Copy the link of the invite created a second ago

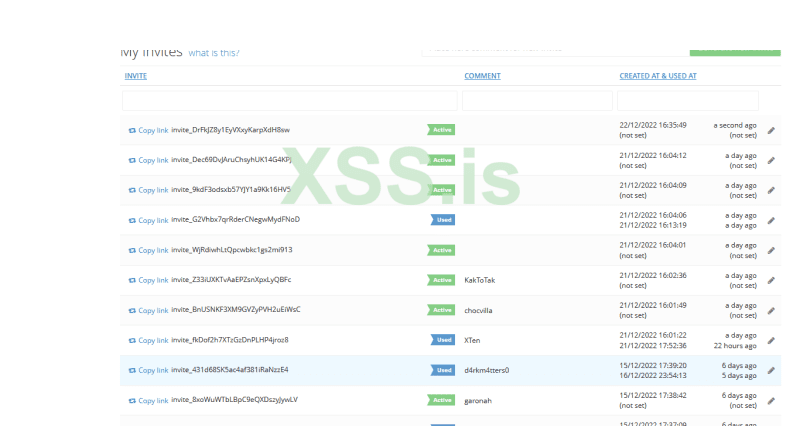pos(148,130)
